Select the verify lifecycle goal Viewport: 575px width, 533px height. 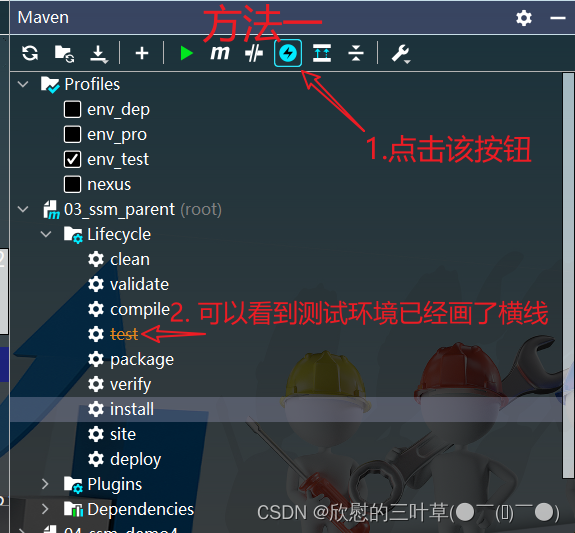(130, 385)
